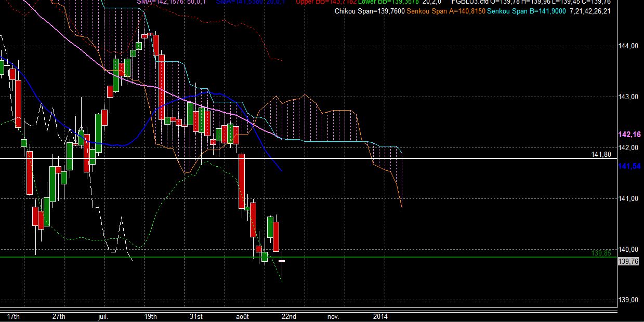Click the current price box 139,76

click(x=628, y=262)
